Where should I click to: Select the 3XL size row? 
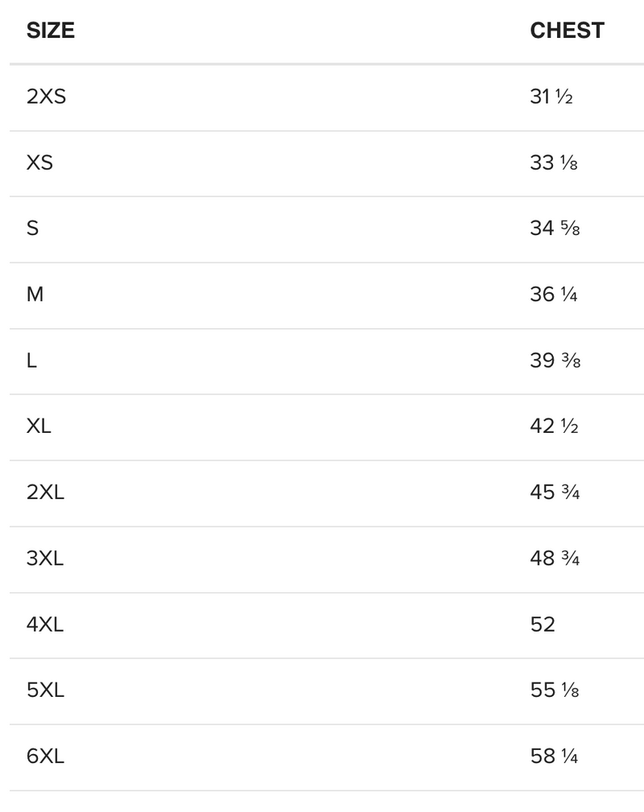point(45,559)
